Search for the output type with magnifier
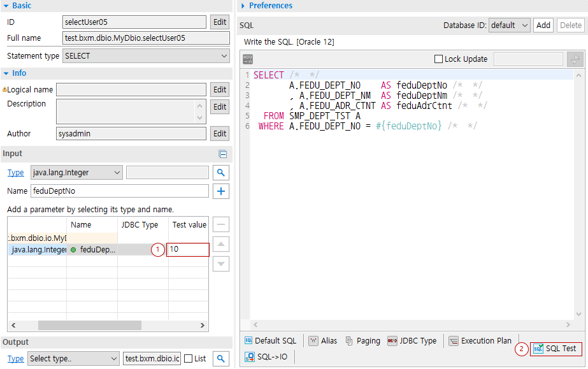 tap(221, 359)
